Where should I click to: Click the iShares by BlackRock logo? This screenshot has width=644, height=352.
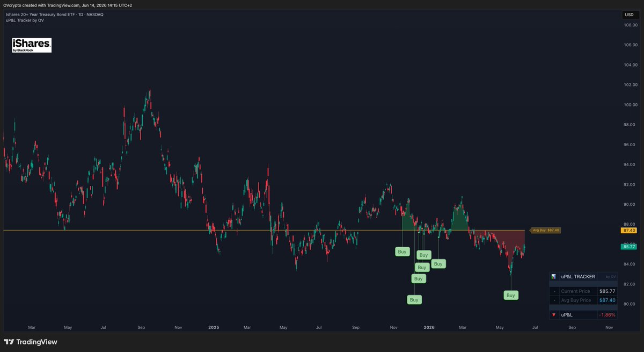click(x=32, y=45)
